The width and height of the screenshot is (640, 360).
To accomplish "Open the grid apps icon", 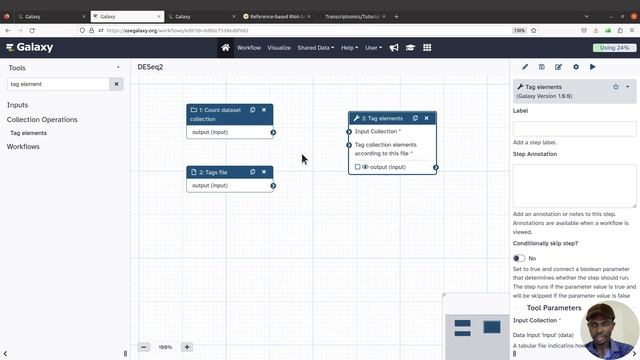I will coord(427,48).
